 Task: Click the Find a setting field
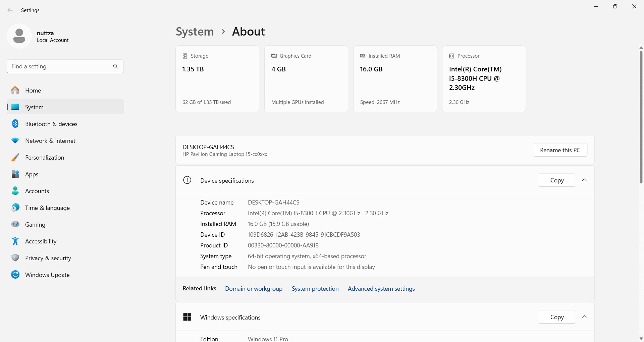click(x=65, y=66)
